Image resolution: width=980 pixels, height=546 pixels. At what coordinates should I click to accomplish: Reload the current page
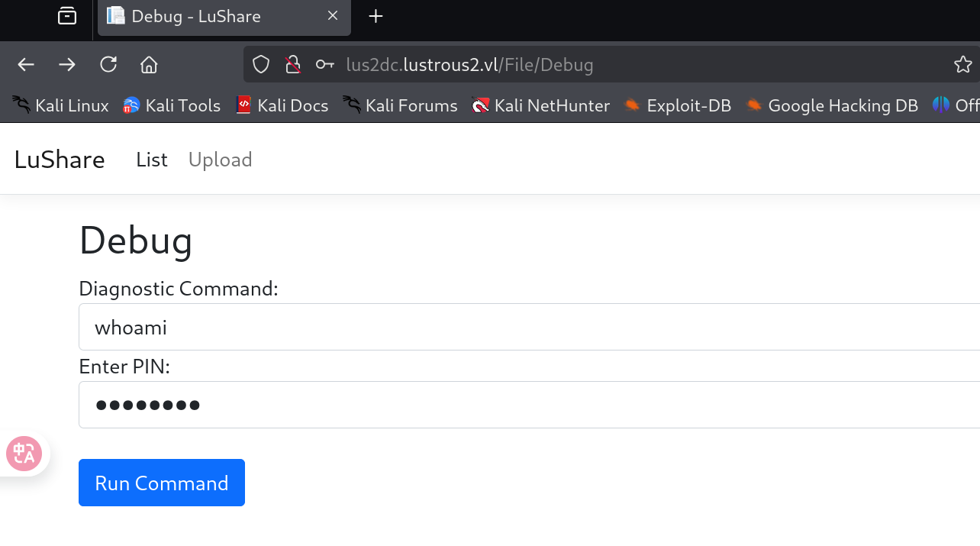108,65
